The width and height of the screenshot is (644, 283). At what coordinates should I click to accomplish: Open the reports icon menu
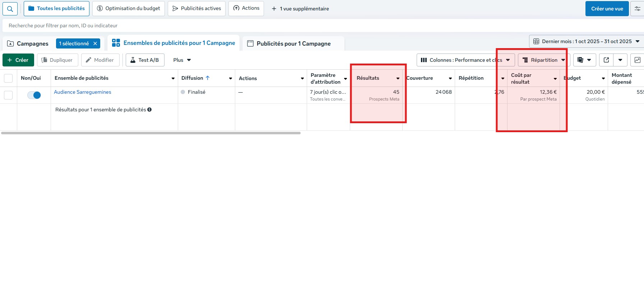click(584, 60)
